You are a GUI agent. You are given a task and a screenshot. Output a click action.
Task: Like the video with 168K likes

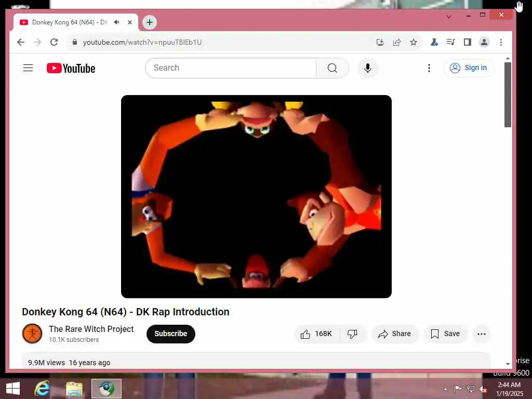(x=316, y=334)
